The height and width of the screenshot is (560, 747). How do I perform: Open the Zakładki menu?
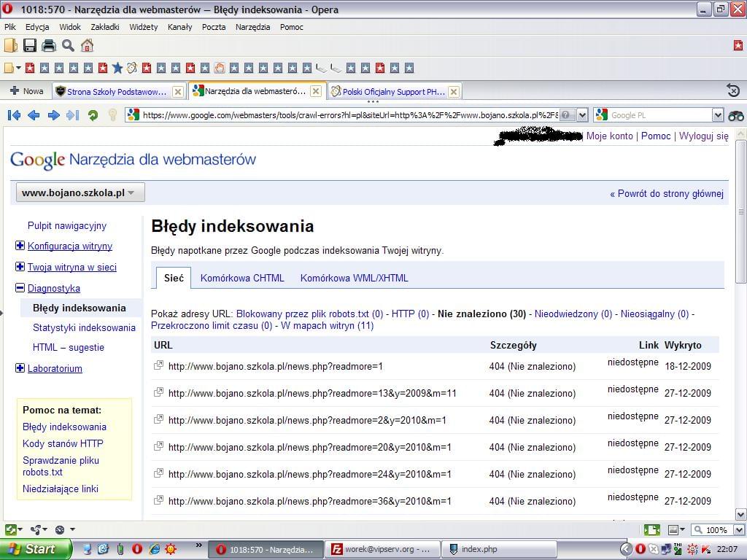click(x=105, y=27)
